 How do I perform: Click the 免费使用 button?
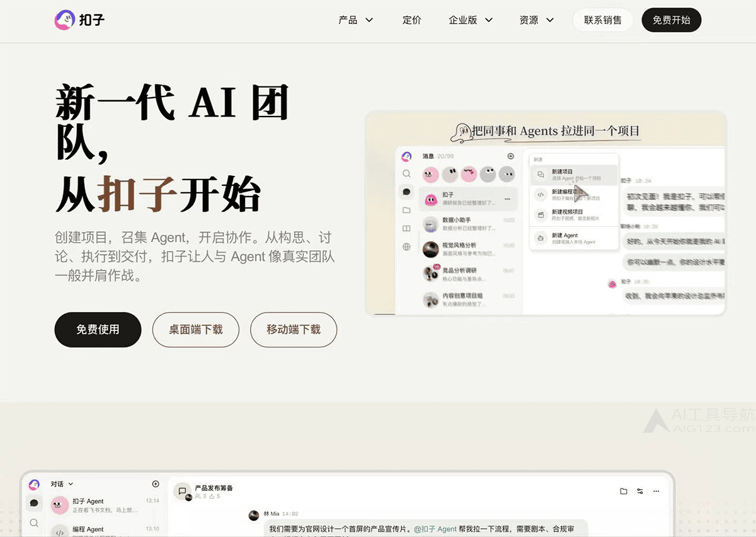pos(98,330)
